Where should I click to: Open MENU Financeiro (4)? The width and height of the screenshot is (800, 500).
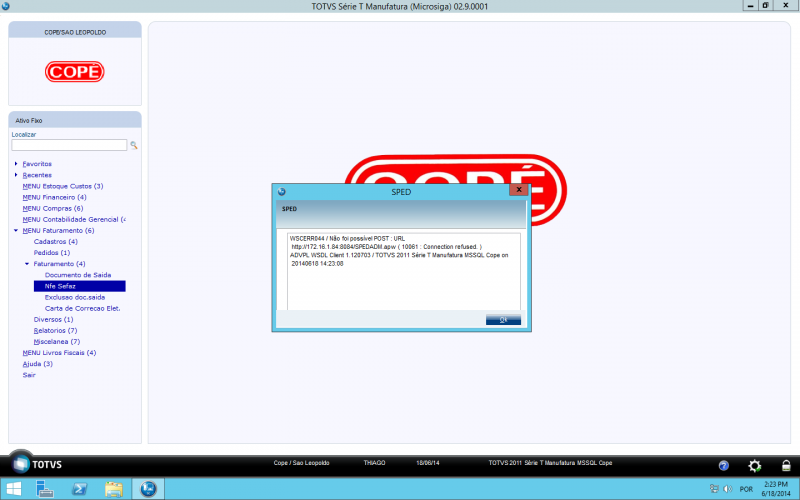point(55,197)
